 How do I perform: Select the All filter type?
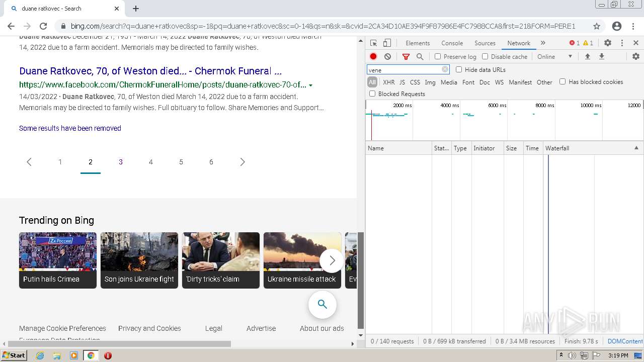coord(372,82)
